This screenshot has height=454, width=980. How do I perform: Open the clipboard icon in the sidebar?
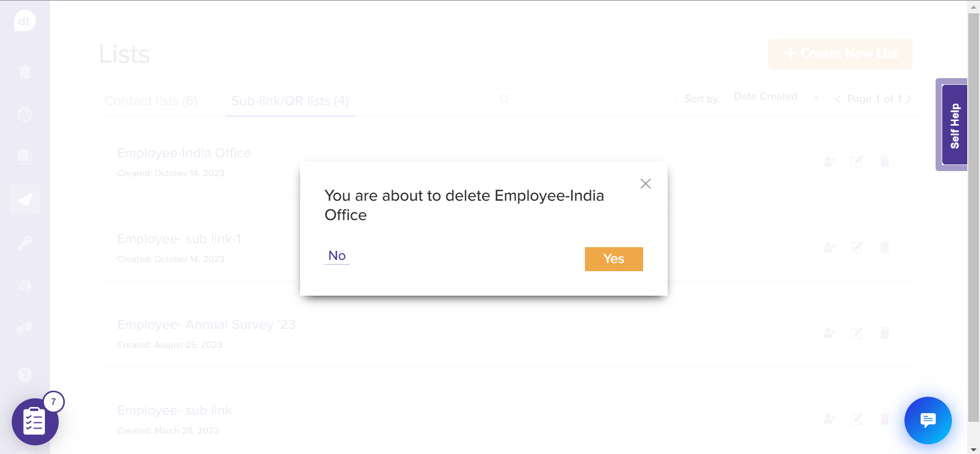pyautogui.click(x=24, y=71)
